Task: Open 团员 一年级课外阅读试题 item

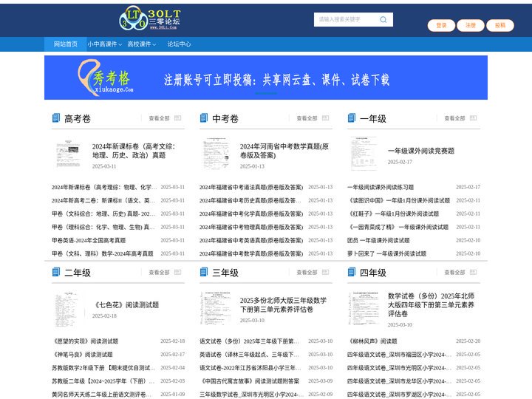Action: (x=378, y=240)
